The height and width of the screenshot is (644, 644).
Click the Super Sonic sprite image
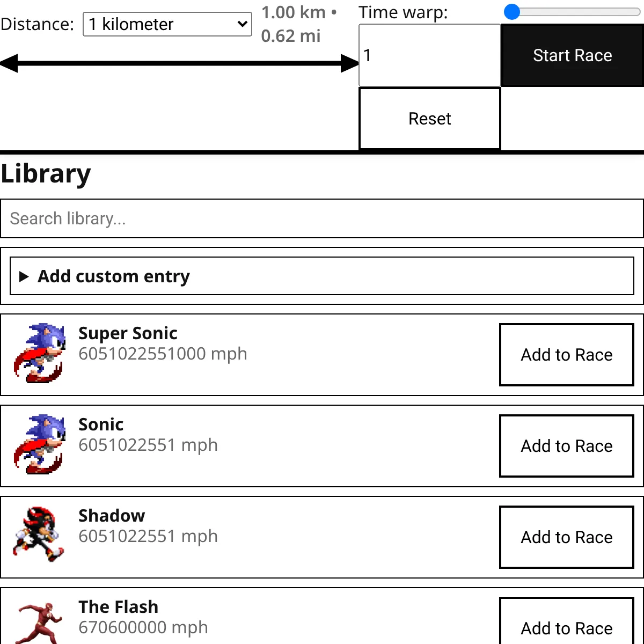(39, 353)
